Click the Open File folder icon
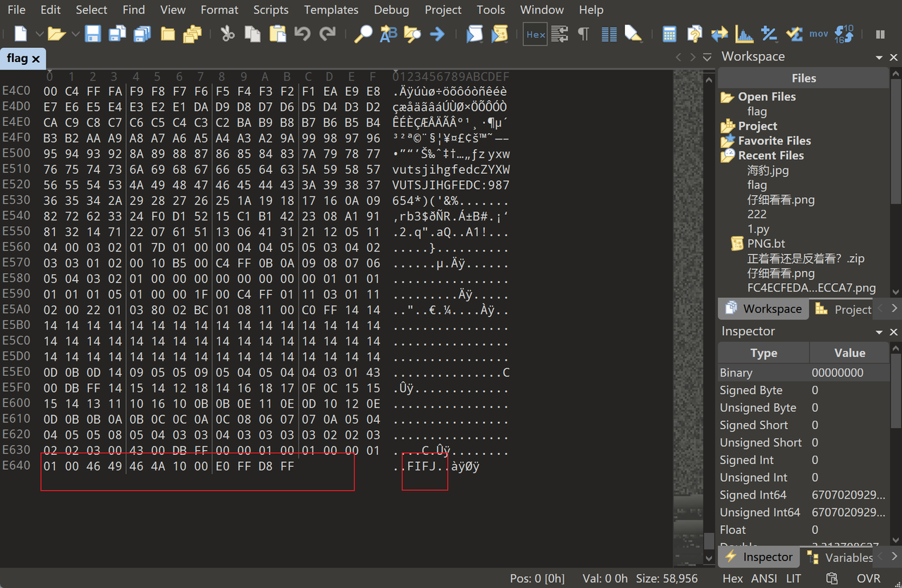 (x=57, y=33)
